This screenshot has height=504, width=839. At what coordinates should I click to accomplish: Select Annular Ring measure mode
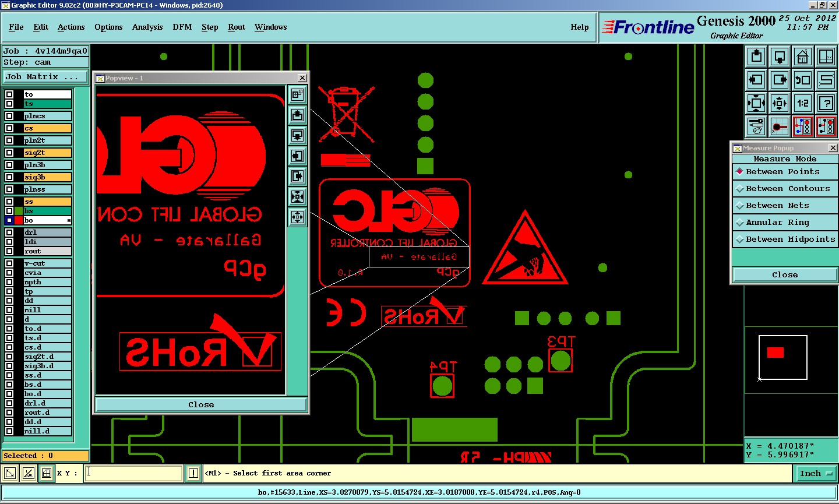tap(785, 223)
